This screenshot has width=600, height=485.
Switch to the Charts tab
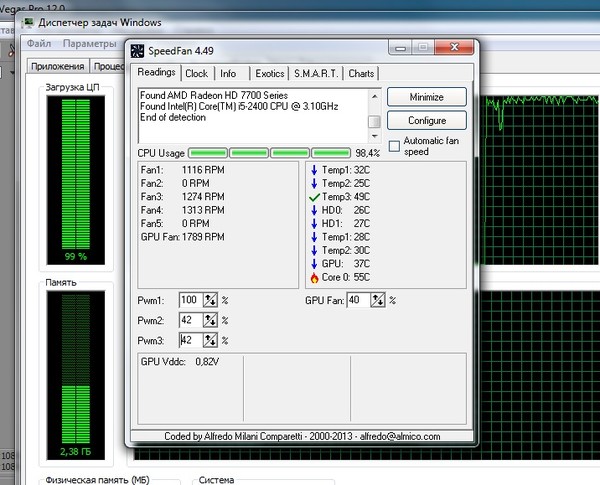point(362,74)
